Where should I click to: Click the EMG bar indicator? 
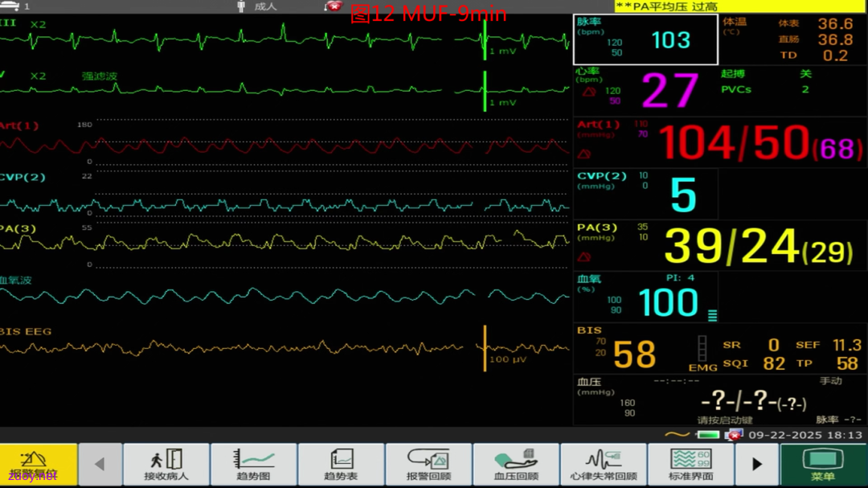pyautogui.click(x=702, y=349)
